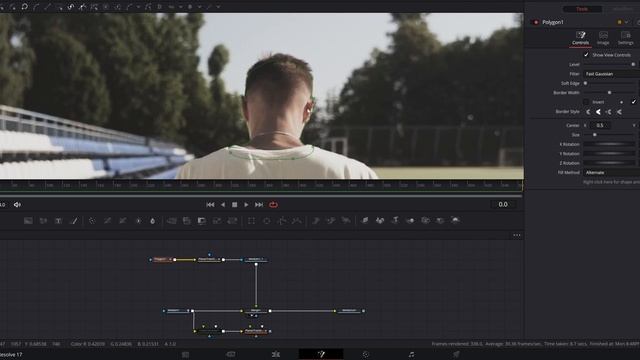Toggle the Polygon1 enable switch in inspector
The width and height of the screenshot is (640, 360).
pos(536,22)
